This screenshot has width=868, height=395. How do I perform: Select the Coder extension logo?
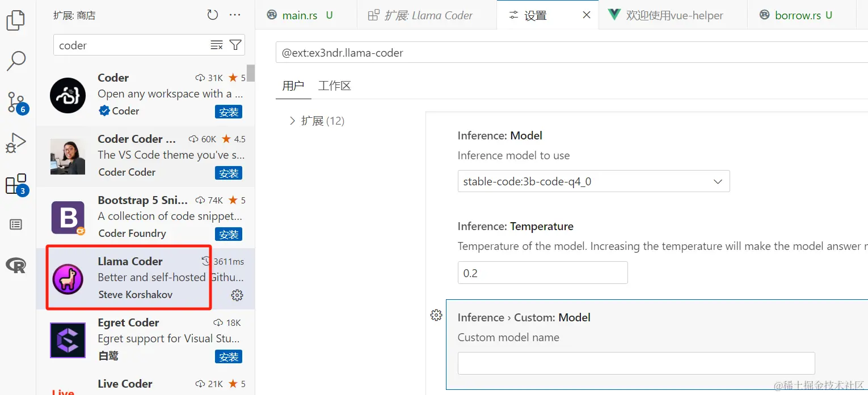(68, 95)
